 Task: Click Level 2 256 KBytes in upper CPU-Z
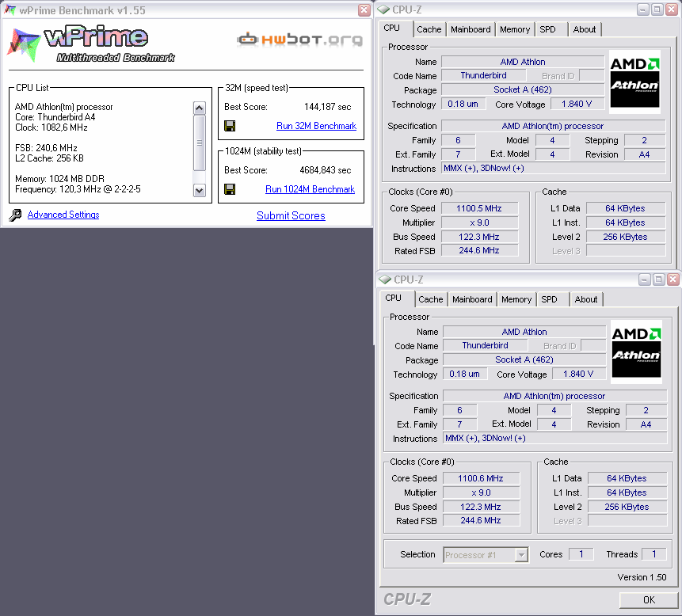pyautogui.click(x=626, y=237)
